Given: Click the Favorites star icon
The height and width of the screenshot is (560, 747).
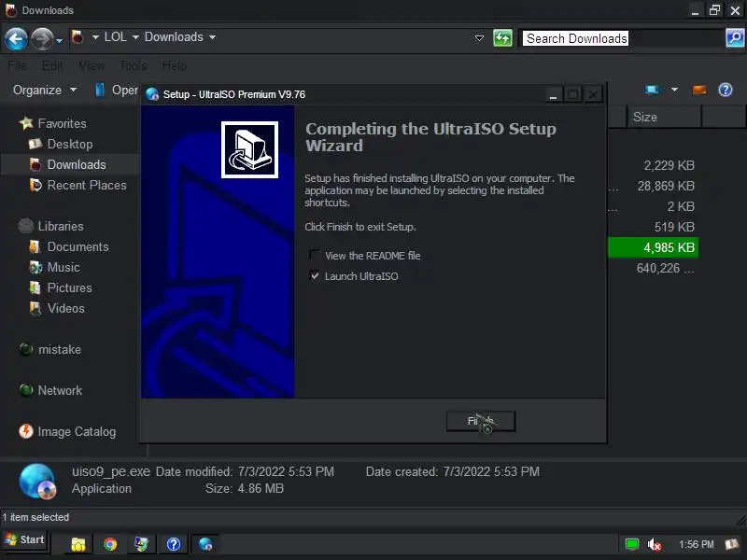Looking at the screenshot, I should point(26,123).
